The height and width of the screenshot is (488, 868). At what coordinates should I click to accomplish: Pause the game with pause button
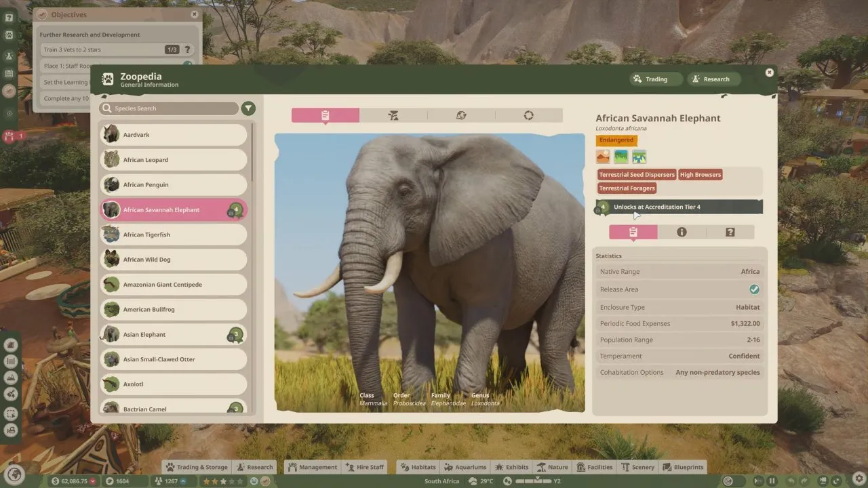(772, 481)
